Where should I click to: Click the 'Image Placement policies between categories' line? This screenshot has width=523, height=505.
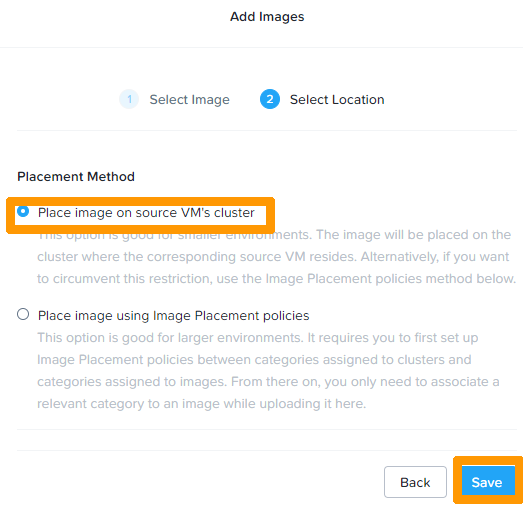pyautogui.click(x=254, y=360)
